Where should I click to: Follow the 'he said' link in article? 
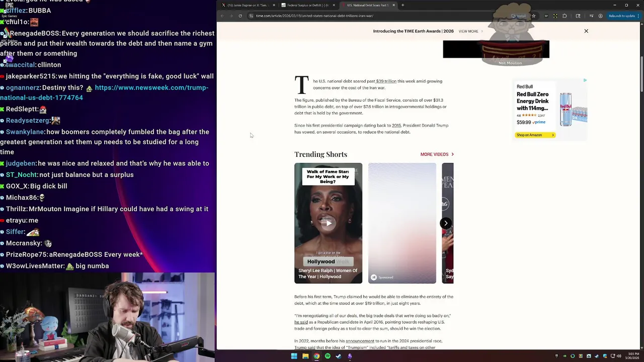point(301,322)
